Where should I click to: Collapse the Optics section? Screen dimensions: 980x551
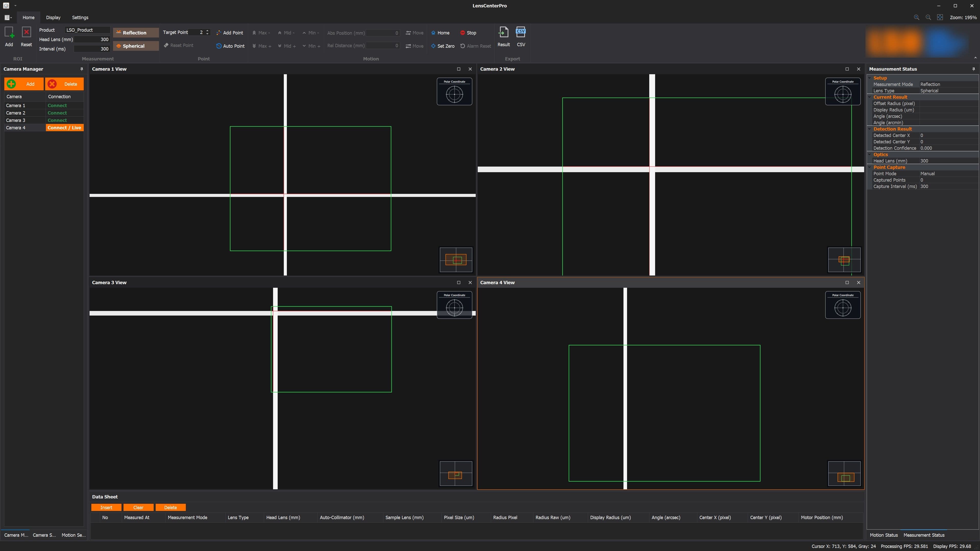[870, 154]
